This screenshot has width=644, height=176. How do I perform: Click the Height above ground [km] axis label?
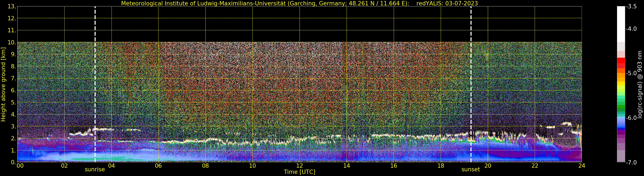3,84
